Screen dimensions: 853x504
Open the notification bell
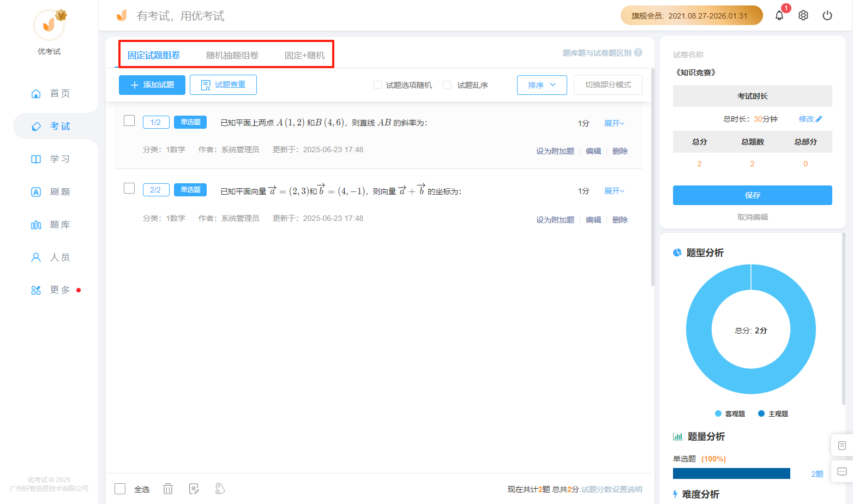tap(779, 15)
